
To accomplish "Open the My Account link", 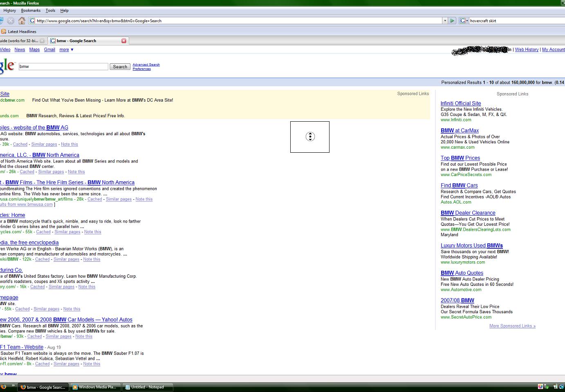I will coord(554,49).
